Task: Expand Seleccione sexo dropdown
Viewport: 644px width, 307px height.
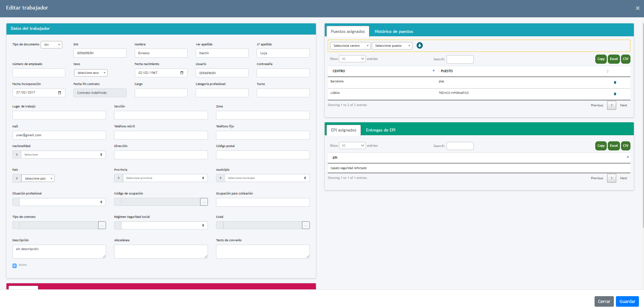Action: pos(91,73)
